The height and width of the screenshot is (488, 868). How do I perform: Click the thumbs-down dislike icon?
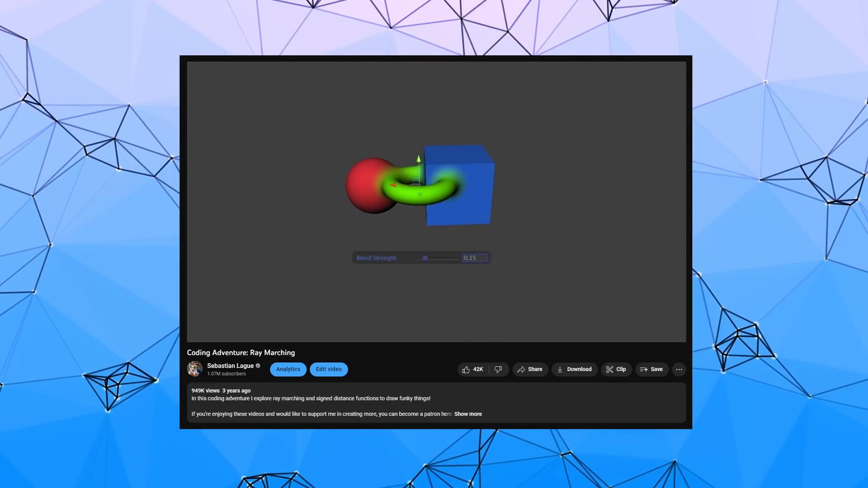click(498, 370)
